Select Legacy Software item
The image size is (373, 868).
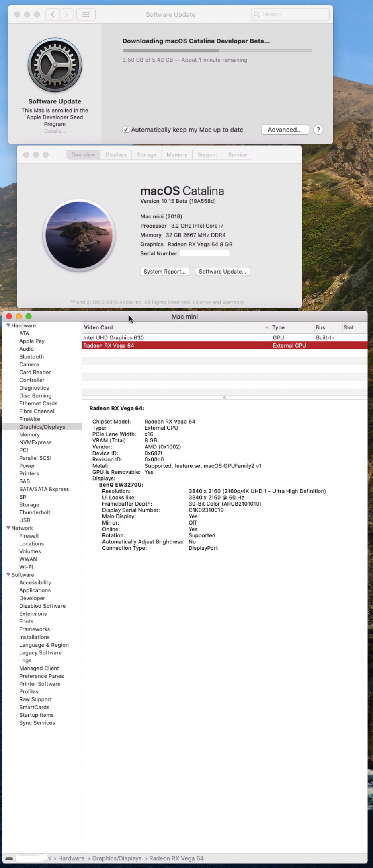coord(41,653)
